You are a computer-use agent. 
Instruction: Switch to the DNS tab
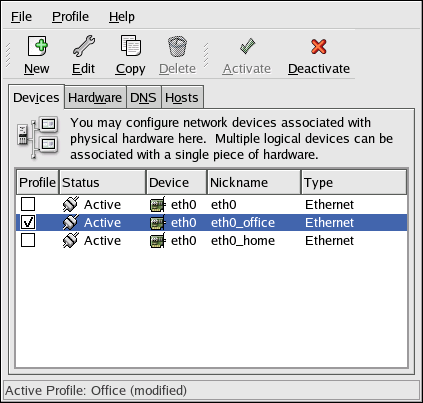point(143,98)
